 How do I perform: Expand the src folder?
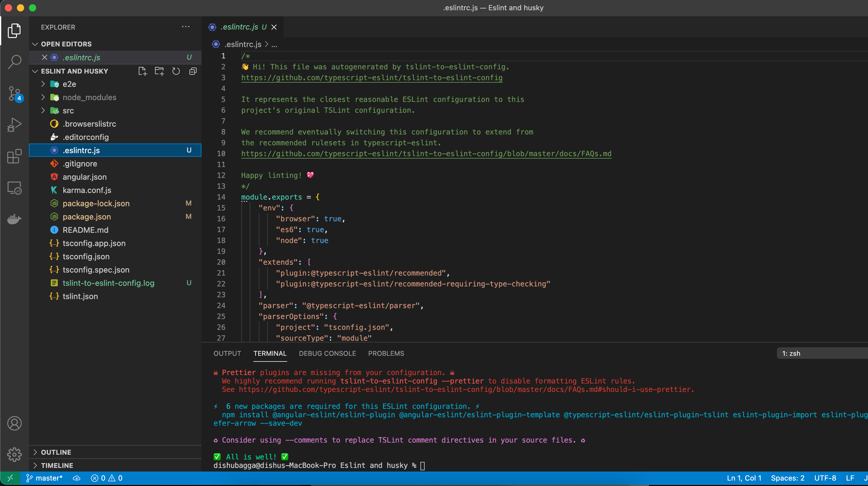[x=68, y=110]
